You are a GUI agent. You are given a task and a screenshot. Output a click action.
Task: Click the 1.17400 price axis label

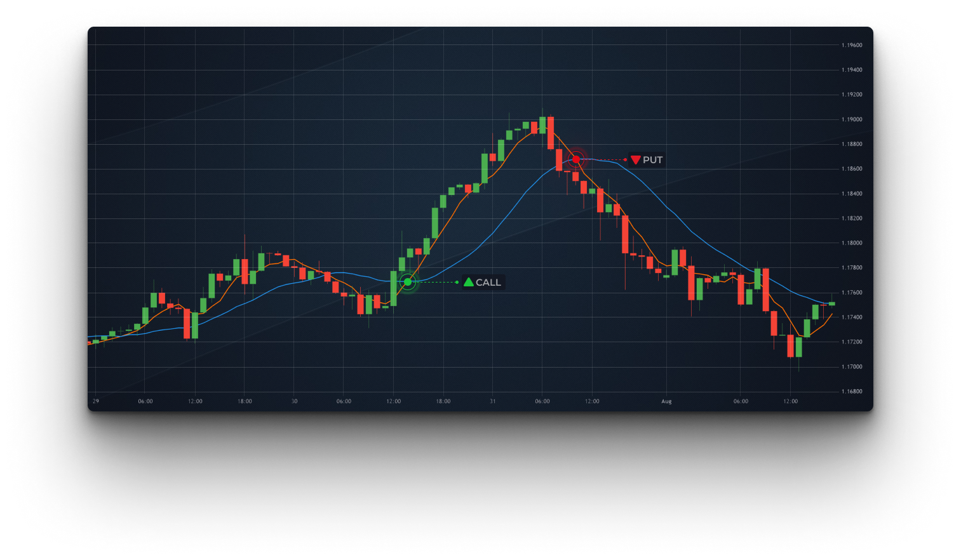(x=852, y=317)
